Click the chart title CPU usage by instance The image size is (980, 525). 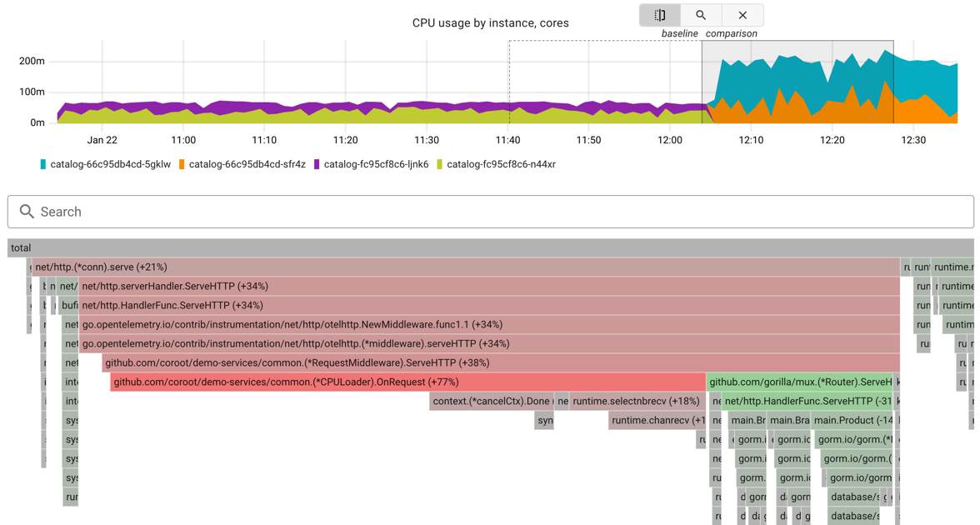pos(491,23)
